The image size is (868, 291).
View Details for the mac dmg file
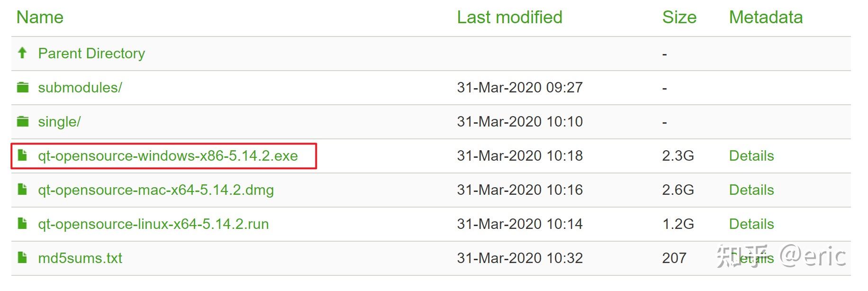click(751, 190)
